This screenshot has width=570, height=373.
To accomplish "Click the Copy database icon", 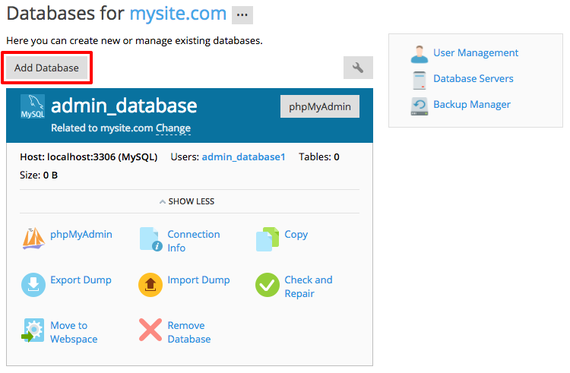I will tap(268, 239).
